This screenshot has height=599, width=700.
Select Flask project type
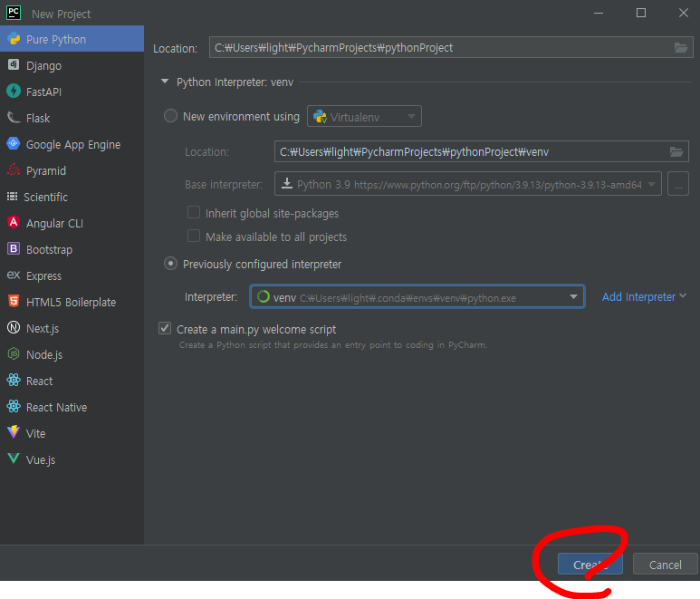(72, 118)
